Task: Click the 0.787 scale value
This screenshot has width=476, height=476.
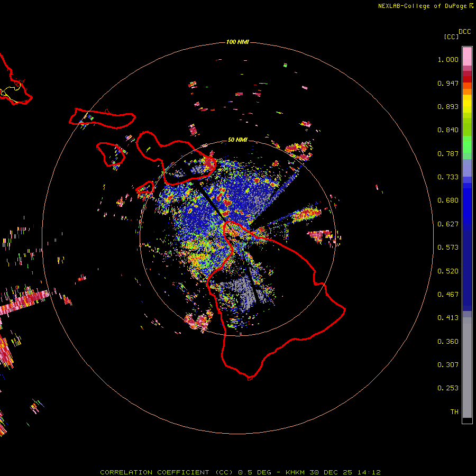Action: (x=448, y=153)
